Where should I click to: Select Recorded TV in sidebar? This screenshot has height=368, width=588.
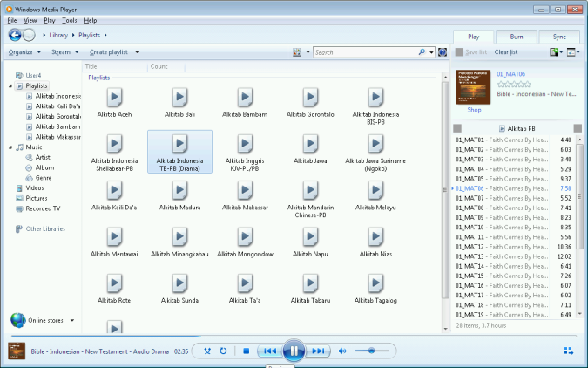tap(43, 208)
